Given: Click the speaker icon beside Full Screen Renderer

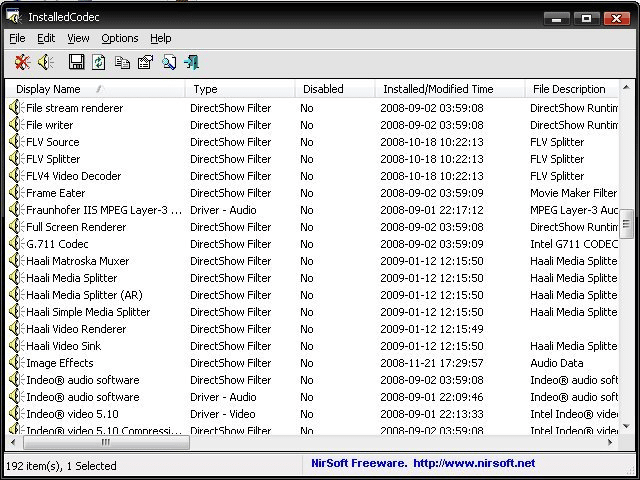Looking at the screenshot, I should pos(16,227).
